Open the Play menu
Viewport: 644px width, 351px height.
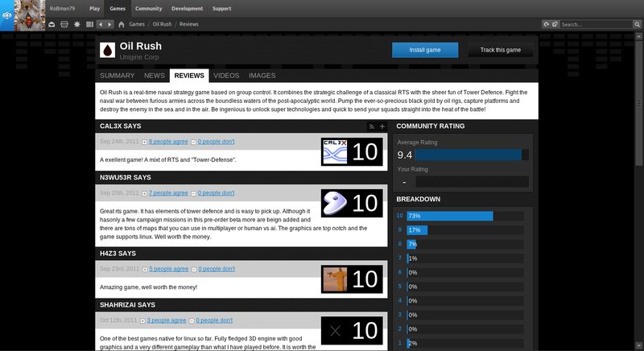point(95,8)
